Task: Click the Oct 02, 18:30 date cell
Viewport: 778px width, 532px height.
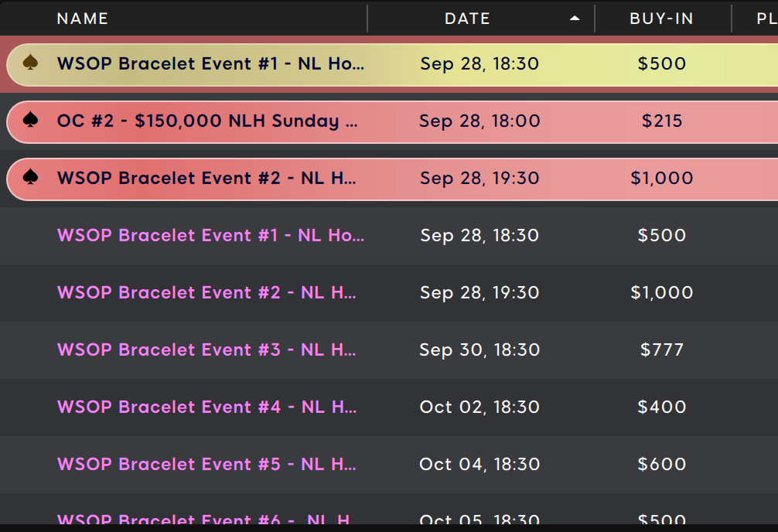Action: [479, 407]
